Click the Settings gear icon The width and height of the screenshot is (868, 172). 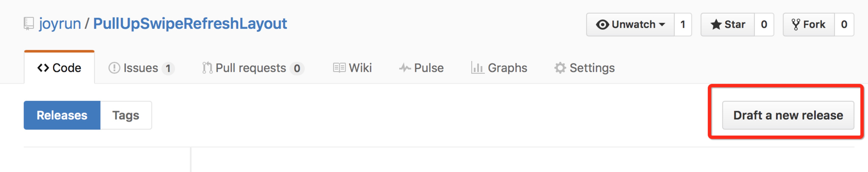coord(560,68)
